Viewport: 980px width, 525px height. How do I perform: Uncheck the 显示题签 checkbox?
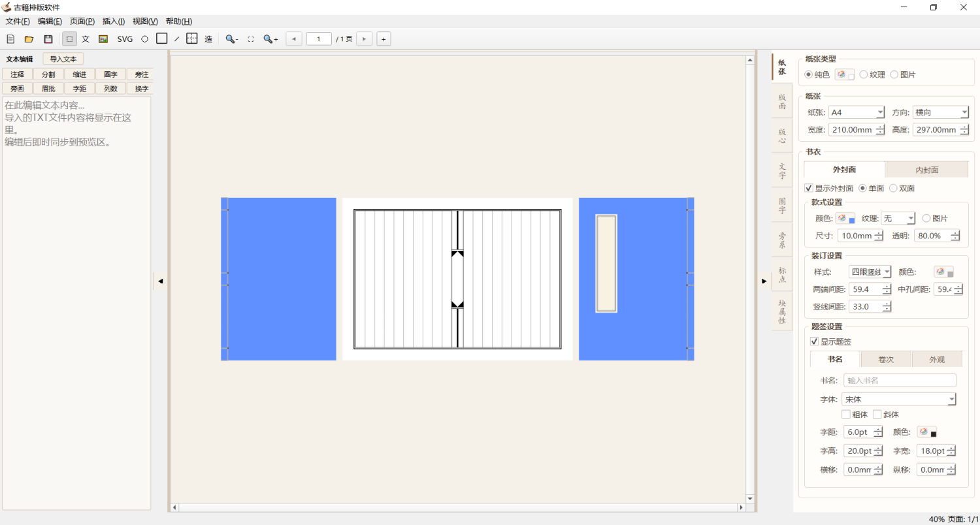pyautogui.click(x=814, y=342)
